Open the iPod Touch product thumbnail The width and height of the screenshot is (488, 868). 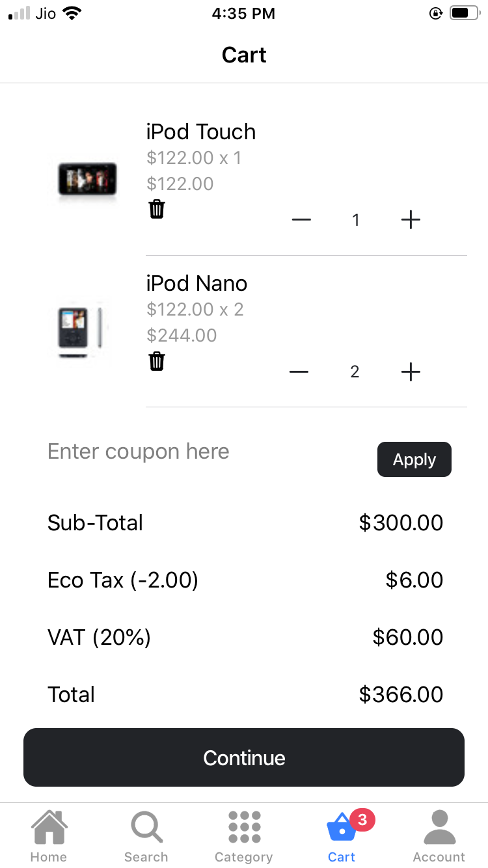coord(87,179)
